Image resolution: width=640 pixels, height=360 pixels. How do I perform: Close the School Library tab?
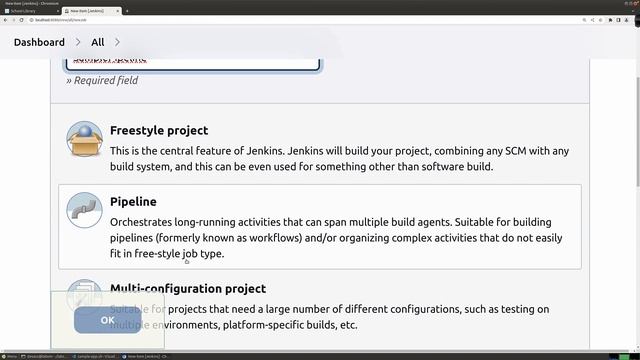tap(58, 11)
